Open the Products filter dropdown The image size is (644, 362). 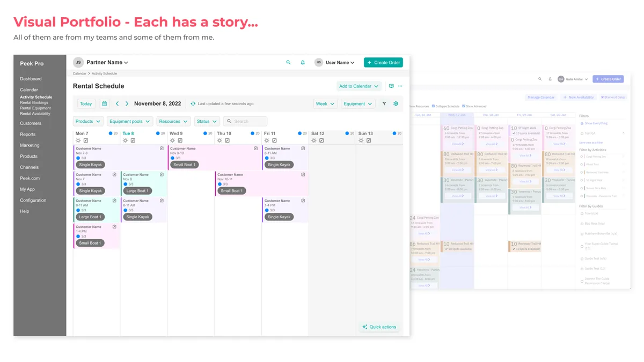pyautogui.click(x=87, y=121)
